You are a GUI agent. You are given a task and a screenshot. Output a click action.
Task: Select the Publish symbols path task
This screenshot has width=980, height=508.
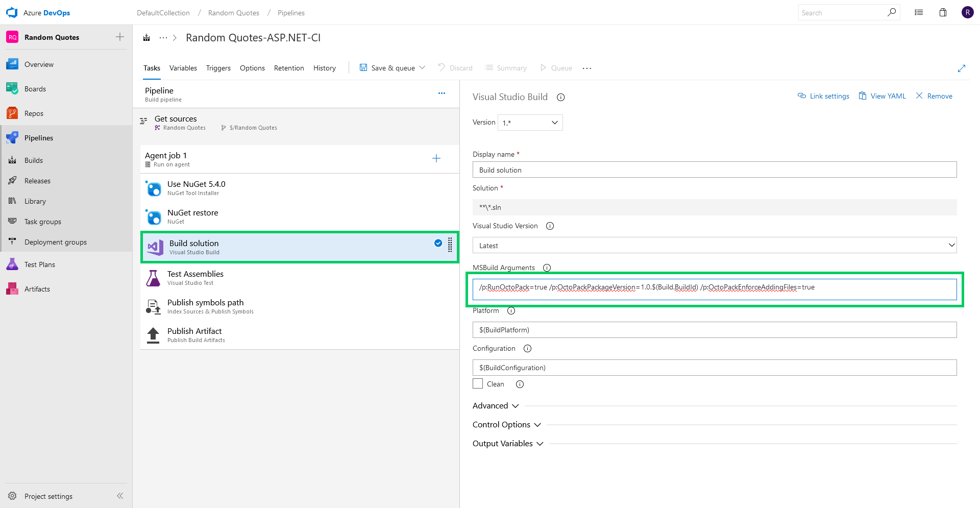tap(300, 306)
